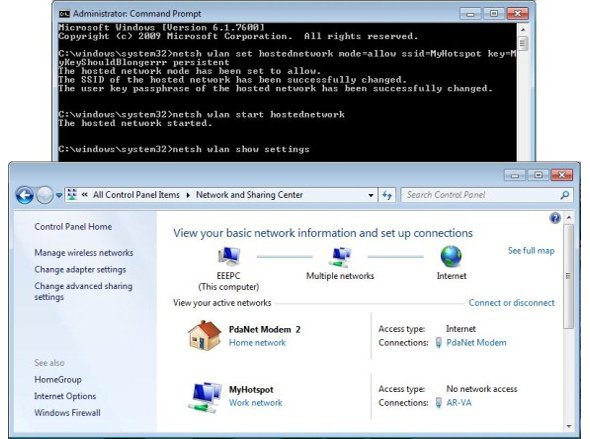Click the Internet globe icon
The image size is (590, 439).
tap(451, 257)
